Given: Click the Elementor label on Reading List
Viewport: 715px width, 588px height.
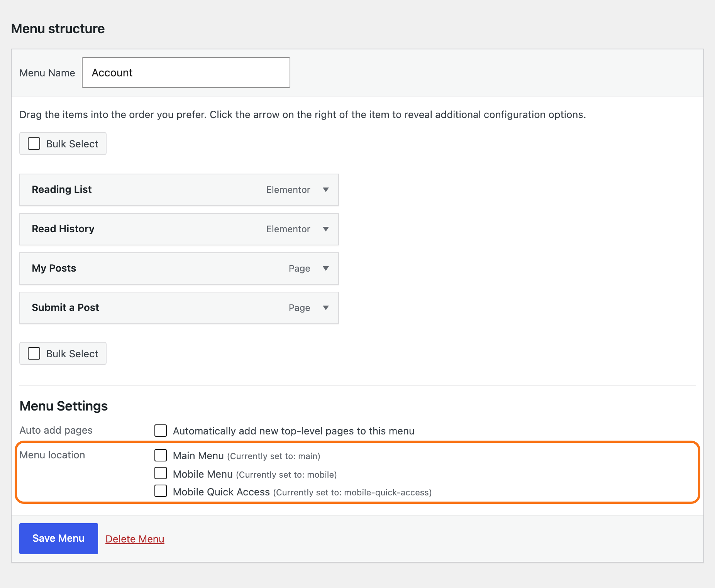Looking at the screenshot, I should [x=288, y=190].
